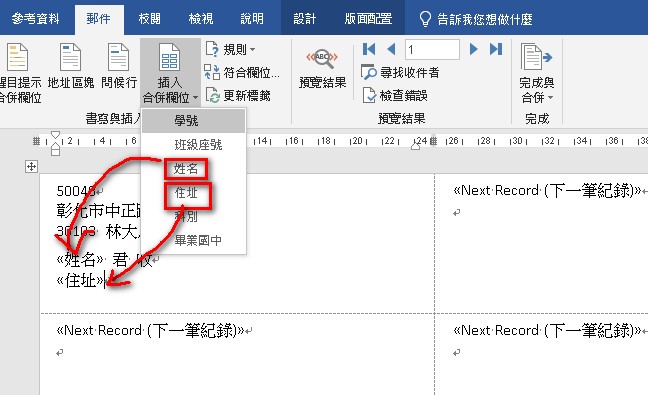Click the Greeting Line (問候行) icon
Screen dimensions: 648x395
tap(119, 58)
